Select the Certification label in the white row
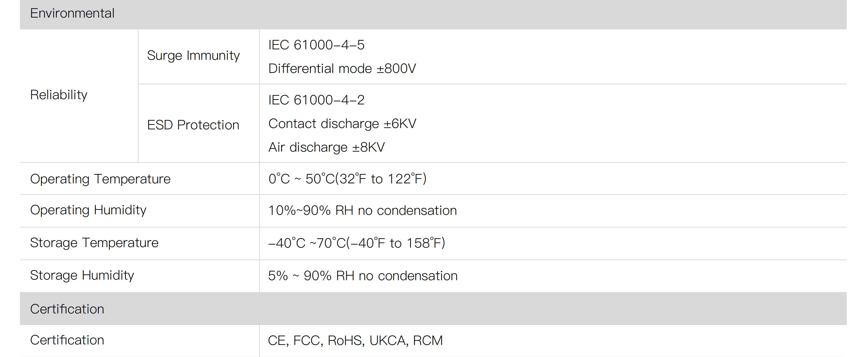This screenshot has height=357, width=868. [67, 340]
